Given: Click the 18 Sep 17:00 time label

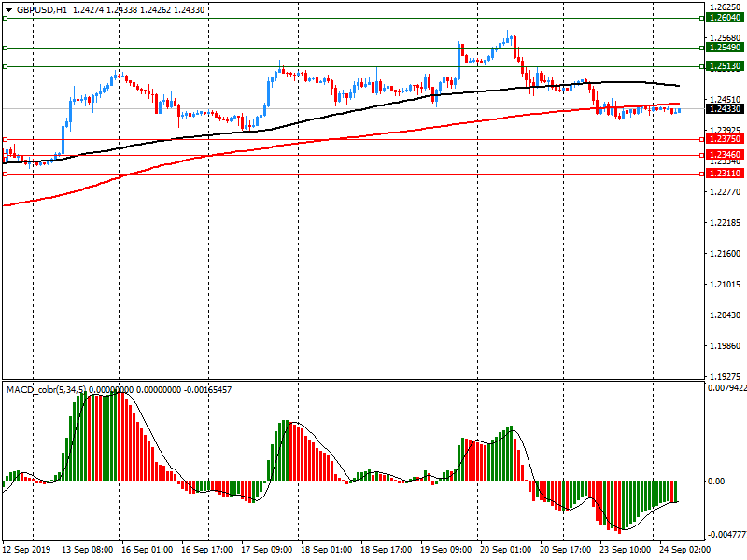Looking at the screenshot, I should point(386,550).
